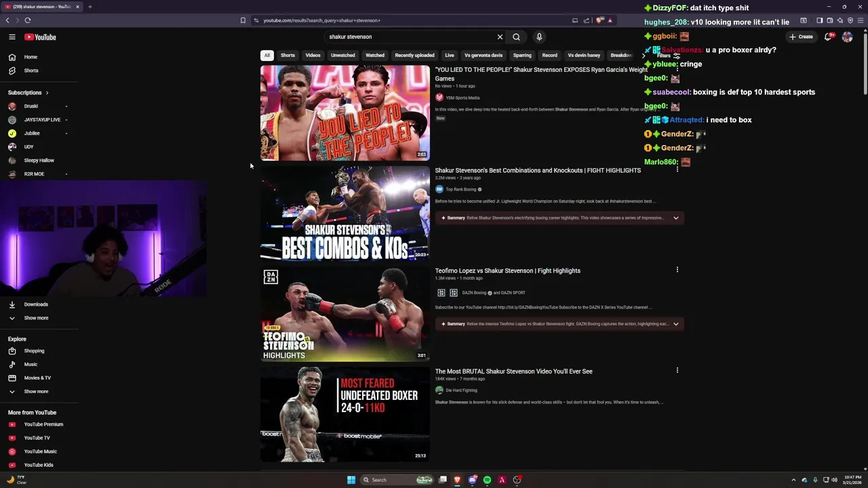Screen dimensions: 868x488
Task: Select the Videos filter chip
Action: click(313, 56)
